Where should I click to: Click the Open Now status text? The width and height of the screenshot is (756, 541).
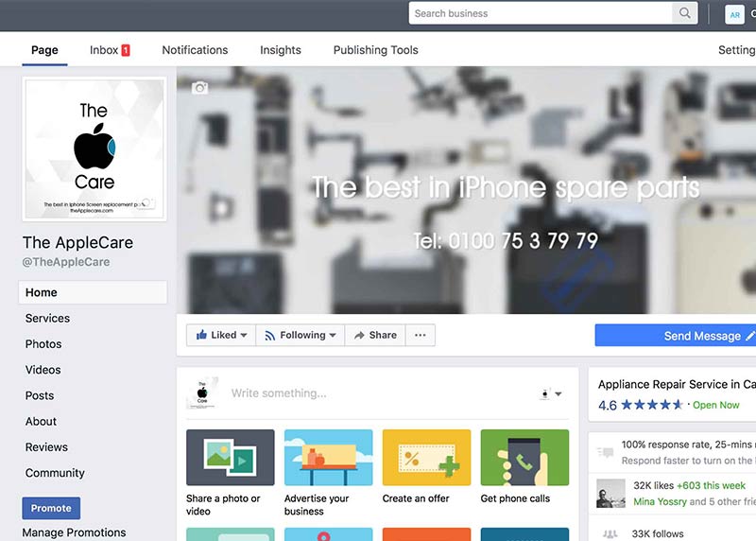[x=716, y=405]
